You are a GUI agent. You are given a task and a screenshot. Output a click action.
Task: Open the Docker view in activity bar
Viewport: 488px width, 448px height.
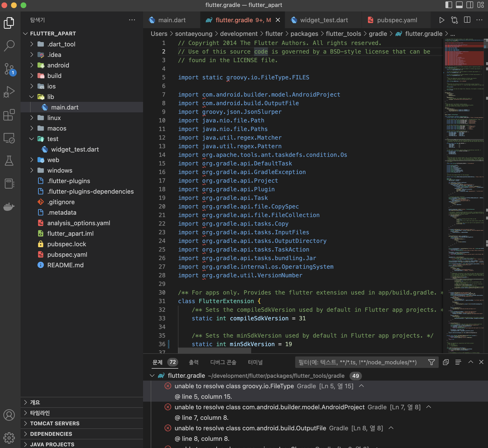pos(9,207)
